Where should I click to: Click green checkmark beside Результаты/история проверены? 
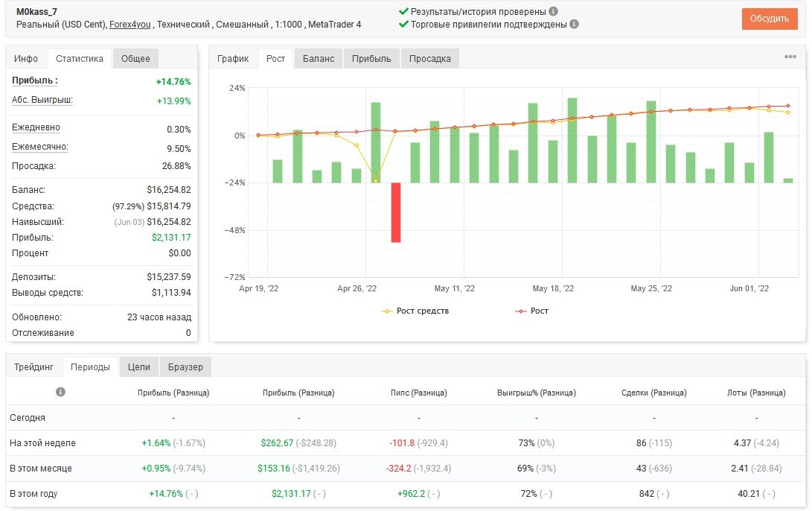(x=403, y=11)
